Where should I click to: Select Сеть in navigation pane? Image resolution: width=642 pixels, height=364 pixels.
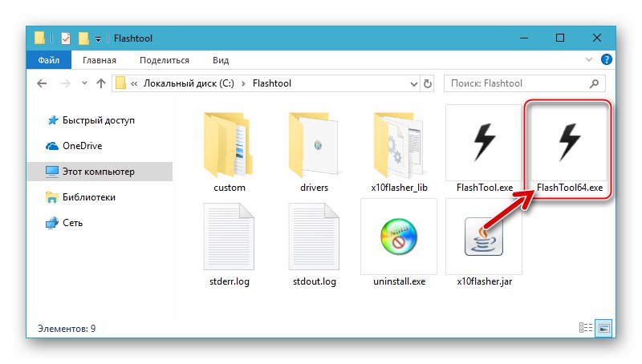point(72,223)
